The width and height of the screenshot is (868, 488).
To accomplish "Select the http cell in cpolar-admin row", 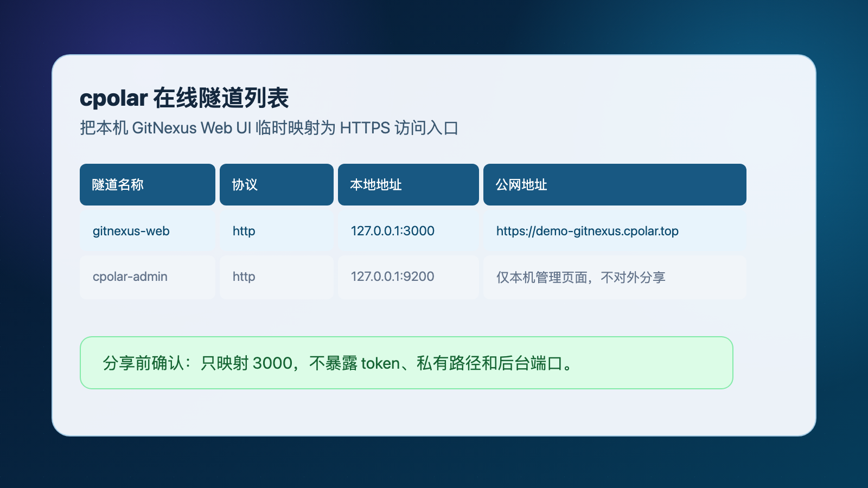I will coord(277,277).
